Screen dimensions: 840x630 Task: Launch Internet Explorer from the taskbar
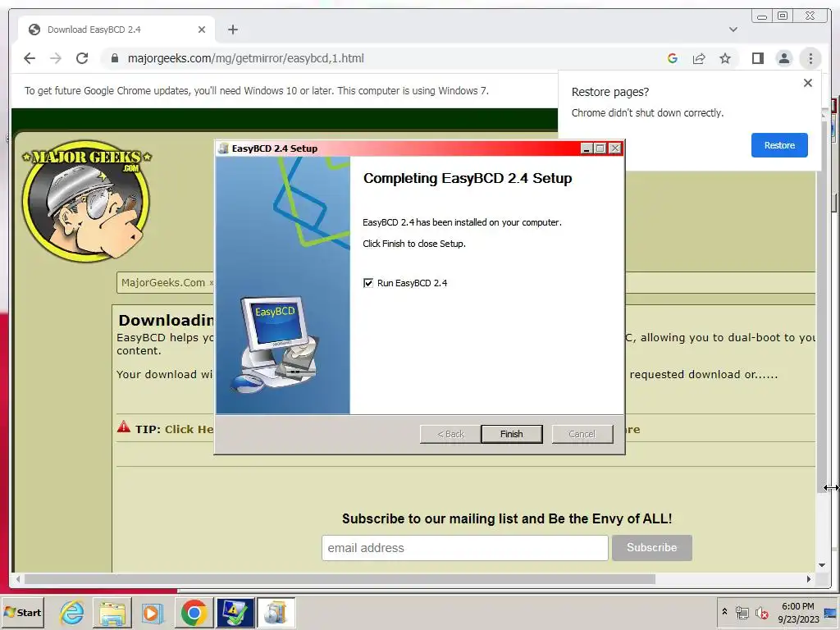72,612
